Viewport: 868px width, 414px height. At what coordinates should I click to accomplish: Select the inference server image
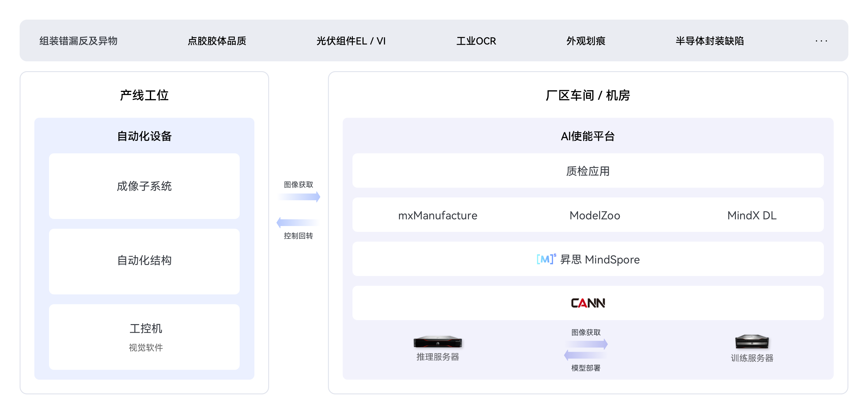click(x=438, y=342)
